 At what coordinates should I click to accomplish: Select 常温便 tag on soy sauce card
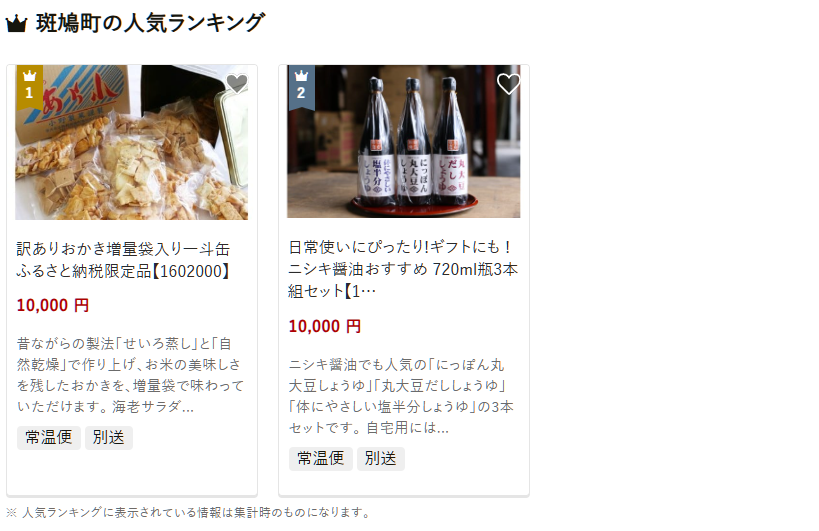321,458
